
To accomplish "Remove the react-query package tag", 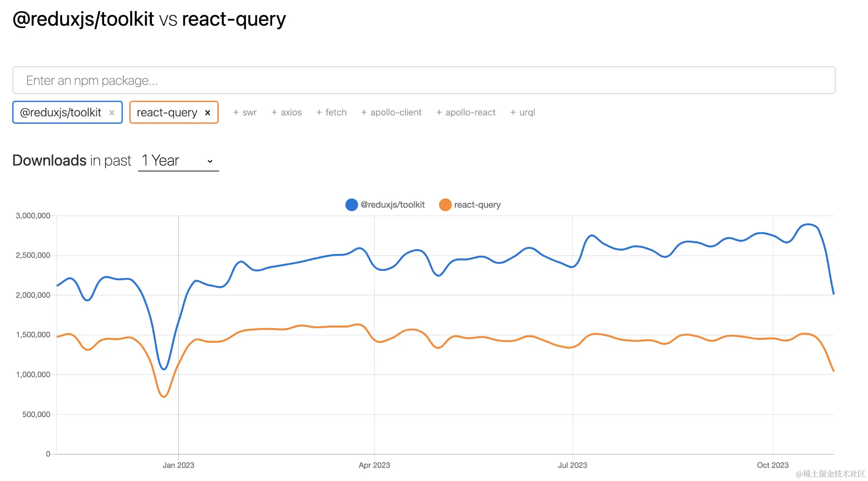I will click(207, 113).
